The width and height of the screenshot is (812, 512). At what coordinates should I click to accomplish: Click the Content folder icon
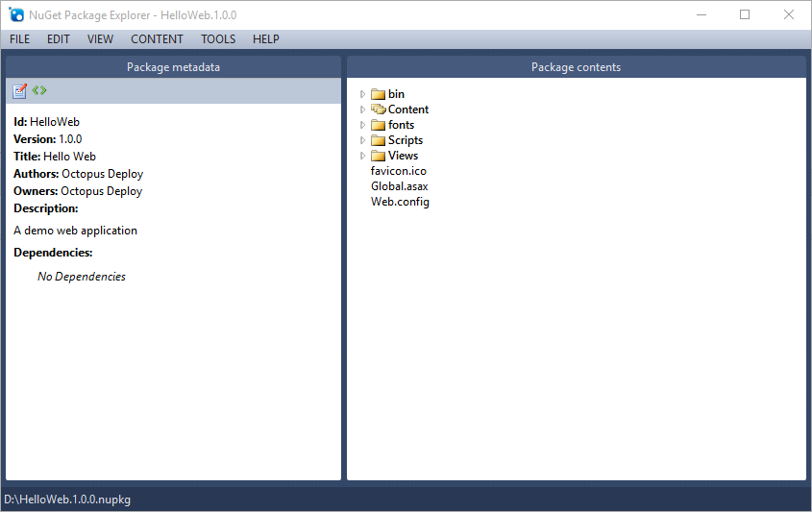point(379,110)
